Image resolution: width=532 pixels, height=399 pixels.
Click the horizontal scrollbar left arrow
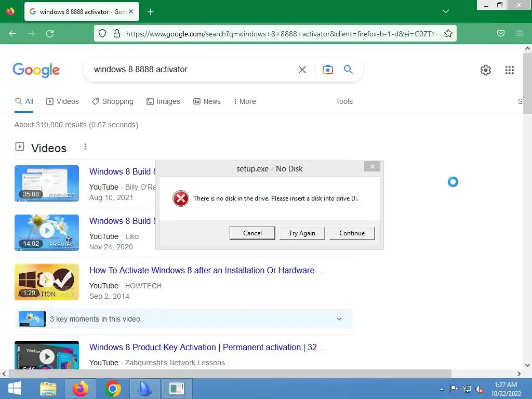click(4, 374)
